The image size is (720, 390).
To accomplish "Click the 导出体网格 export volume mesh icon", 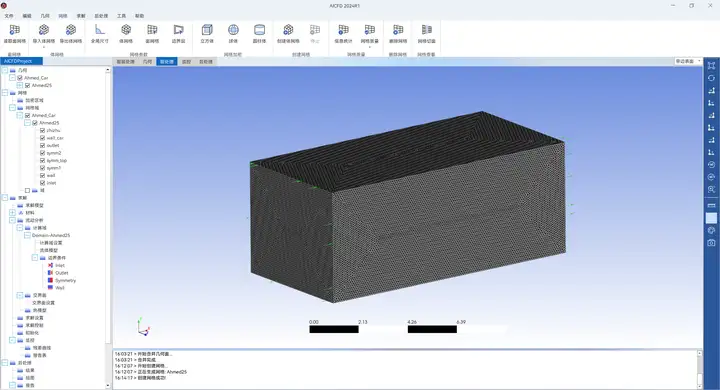I will [x=71, y=30].
